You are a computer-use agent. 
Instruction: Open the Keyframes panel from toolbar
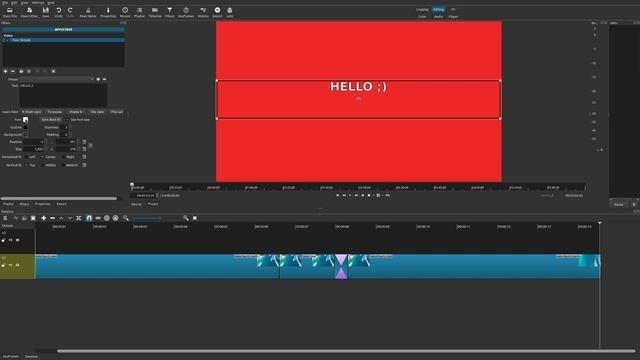(x=186, y=12)
